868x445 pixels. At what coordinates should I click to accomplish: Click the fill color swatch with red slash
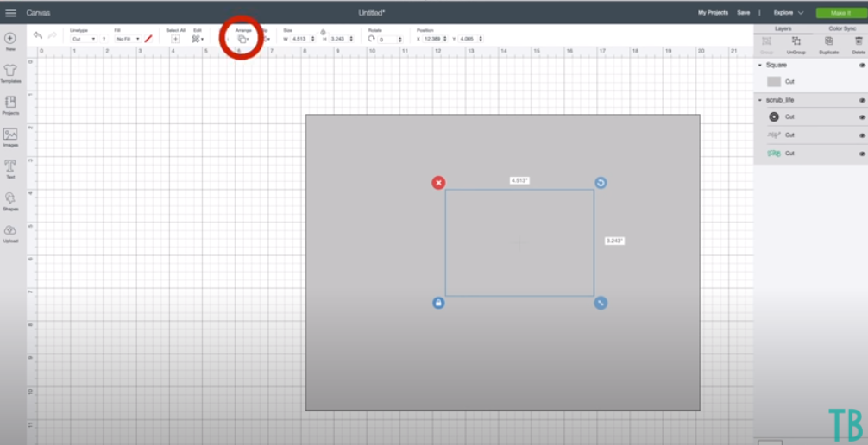(148, 39)
